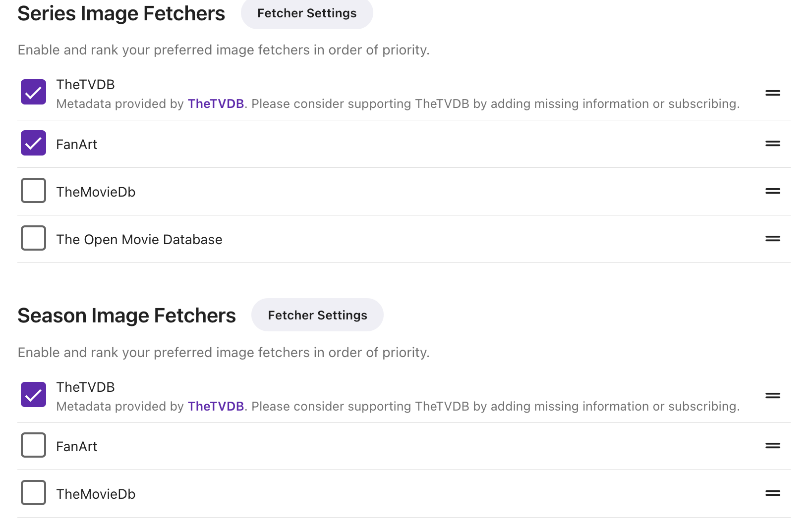The height and width of the screenshot is (523, 812).
Task: Click drag handle for Series TheTVDB fetcher
Action: (x=772, y=93)
